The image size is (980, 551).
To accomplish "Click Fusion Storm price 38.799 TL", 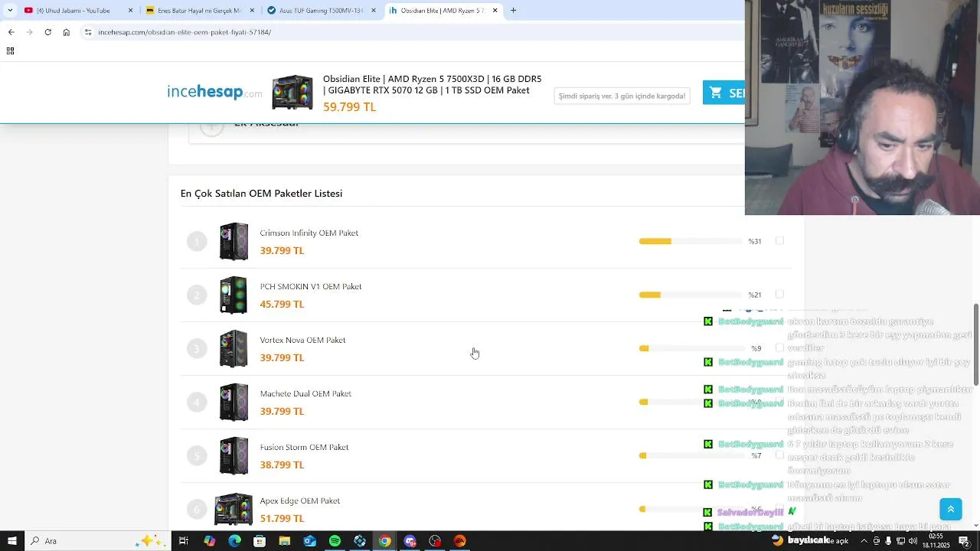I will tap(282, 465).
